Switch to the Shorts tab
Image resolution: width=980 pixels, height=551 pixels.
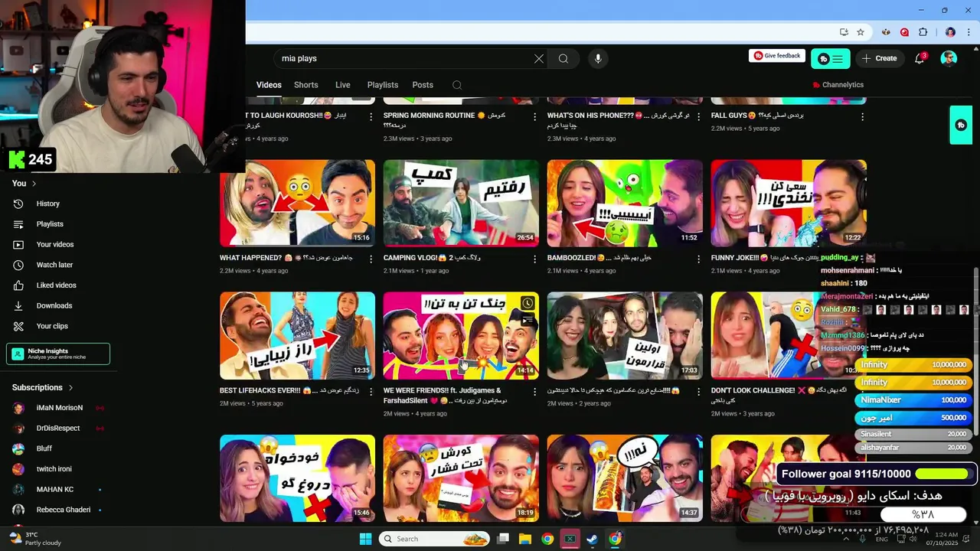(306, 85)
